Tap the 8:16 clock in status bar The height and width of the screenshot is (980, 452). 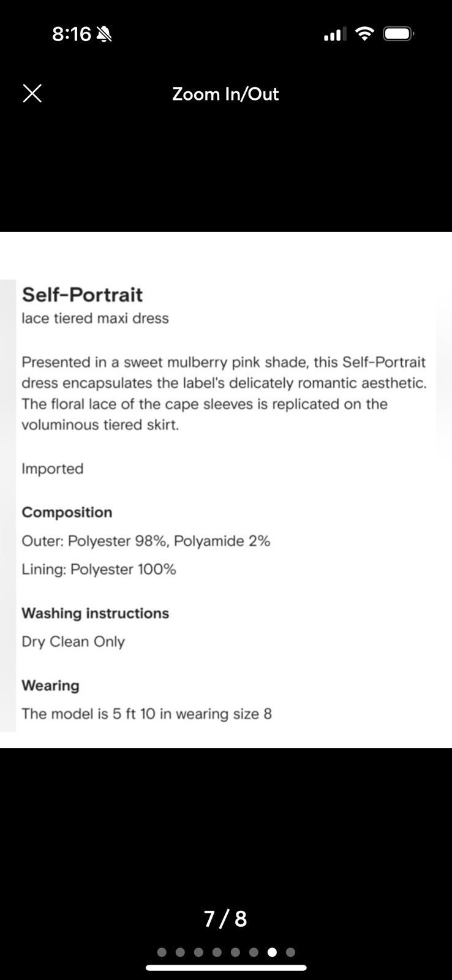(x=72, y=34)
